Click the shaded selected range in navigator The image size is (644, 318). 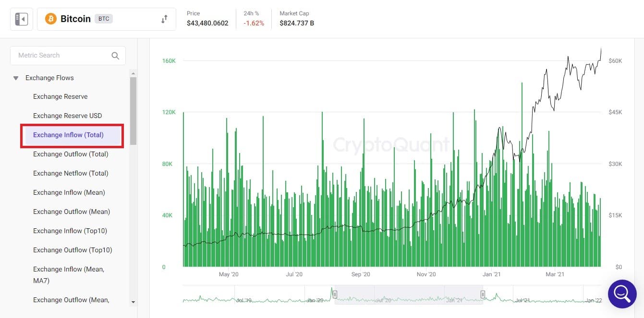(409, 294)
